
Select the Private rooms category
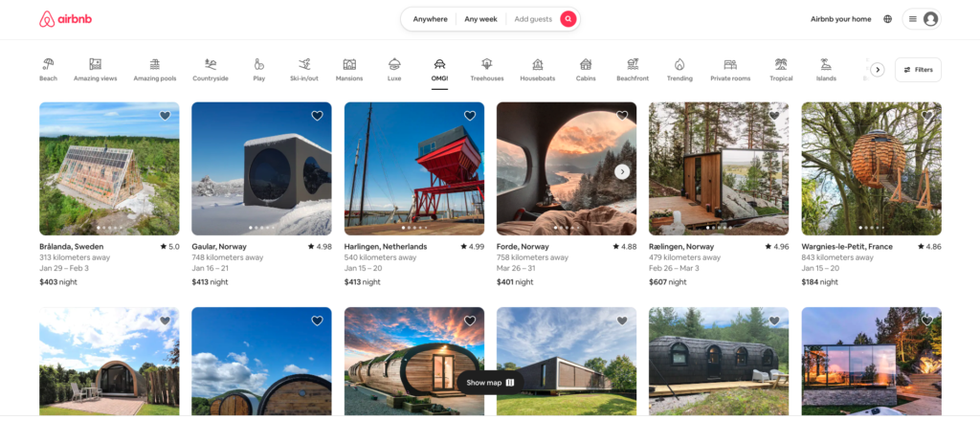coord(730,69)
